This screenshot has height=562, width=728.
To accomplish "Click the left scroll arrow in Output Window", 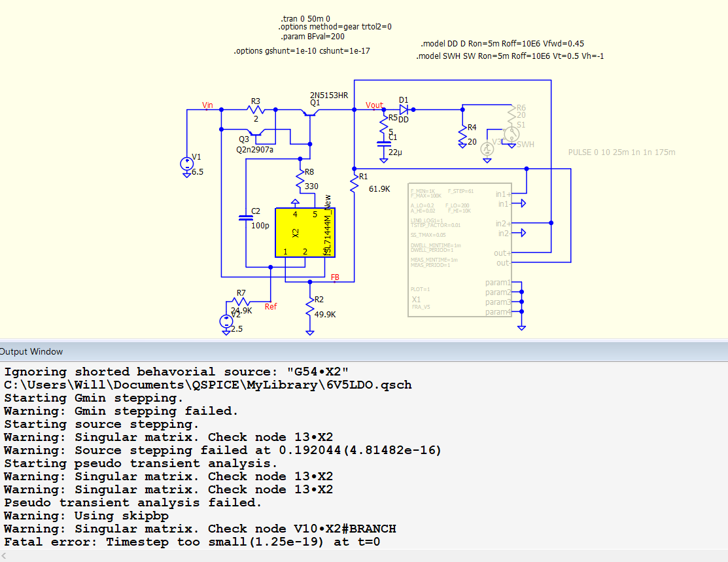I will pos(5,555).
